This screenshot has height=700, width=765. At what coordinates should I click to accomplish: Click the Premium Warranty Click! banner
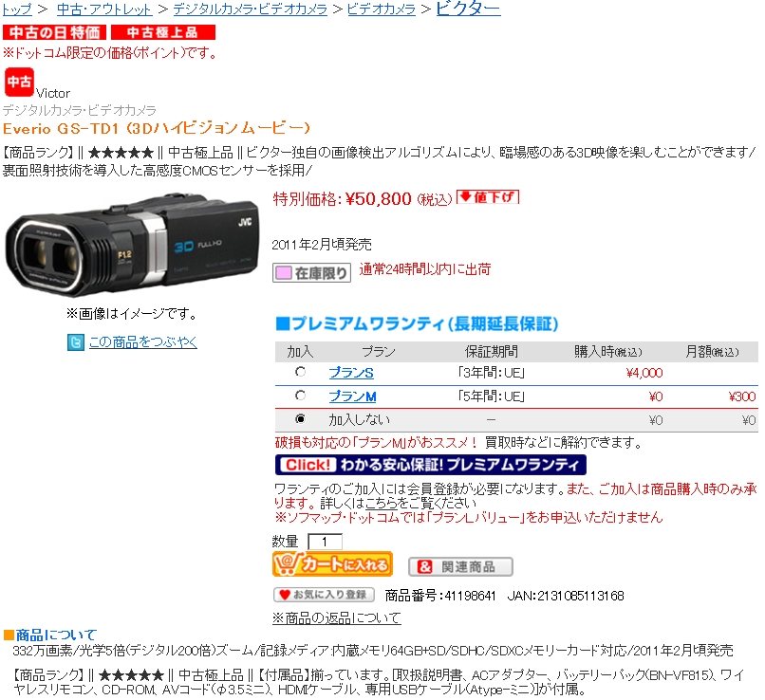coord(431,465)
